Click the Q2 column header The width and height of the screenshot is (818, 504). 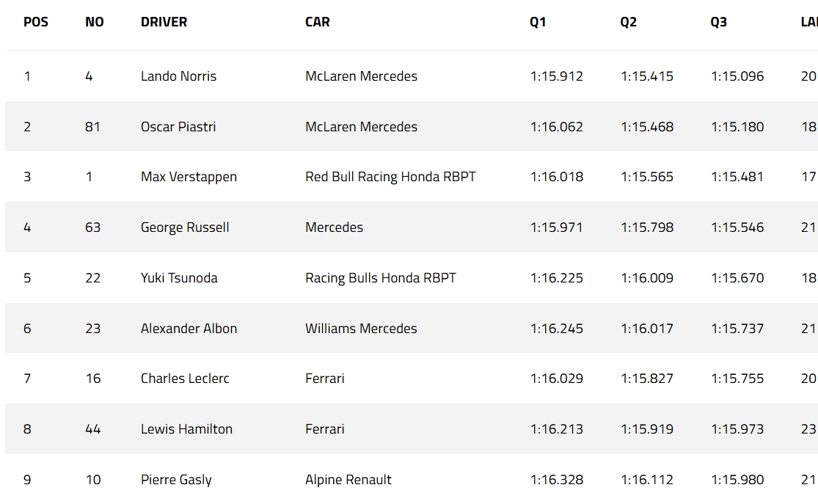pos(628,22)
